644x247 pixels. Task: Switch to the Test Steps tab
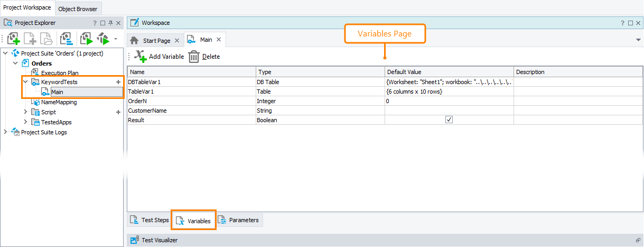pyautogui.click(x=149, y=220)
